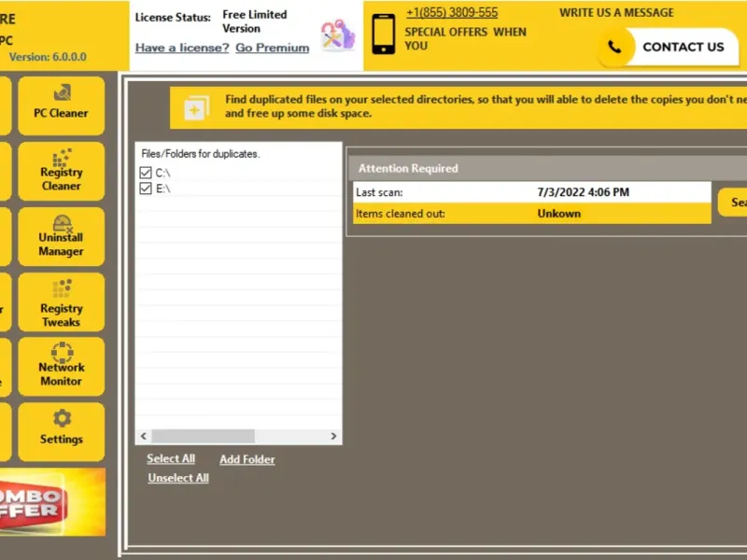Click the horizontal scrollbar thumb in folder list
747x560 pixels.
[203, 436]
